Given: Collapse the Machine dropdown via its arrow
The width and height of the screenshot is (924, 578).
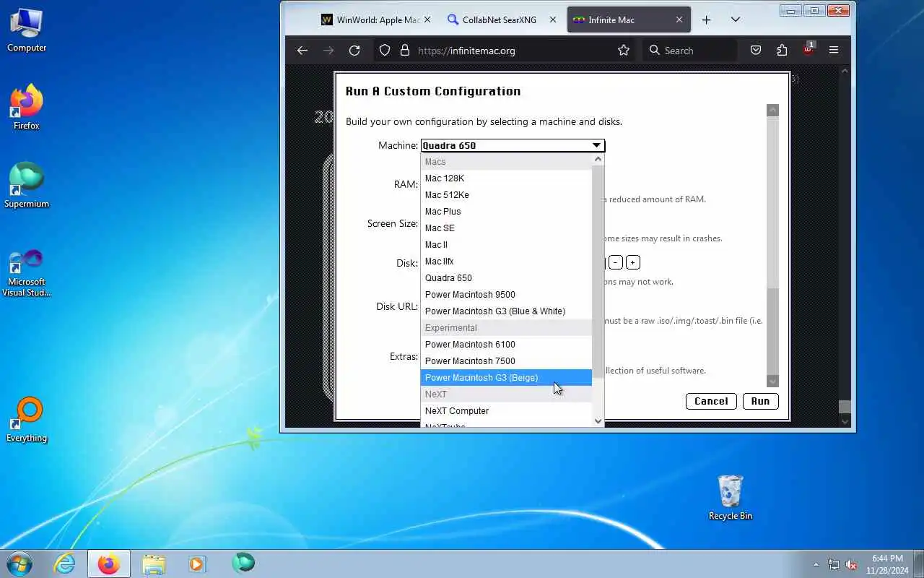Looking at the screenshot, I should click(596, 145).
